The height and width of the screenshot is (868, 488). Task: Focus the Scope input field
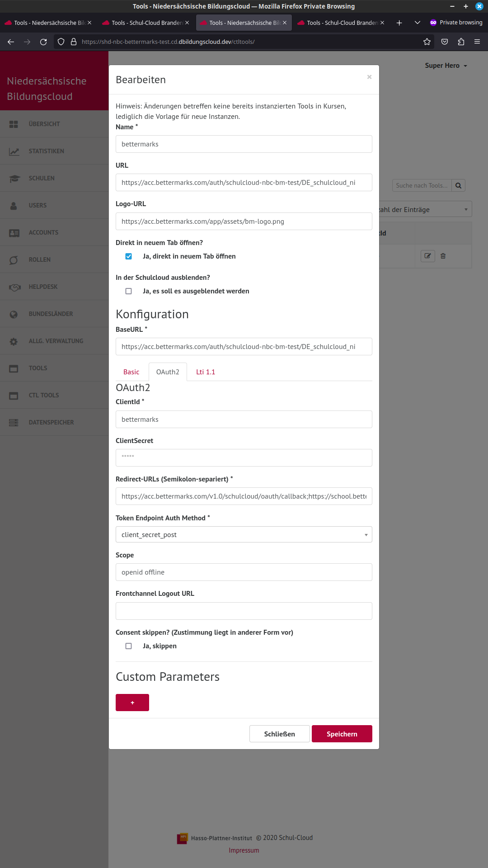244,572
